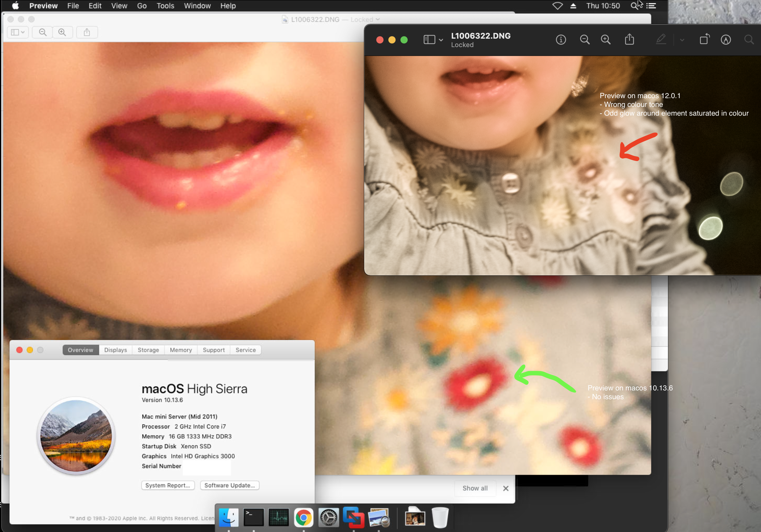The width and height of the screenshot is (761, 532).
Task: Click the info inspector icon in dark Preview
Action: tap(560, 40)
